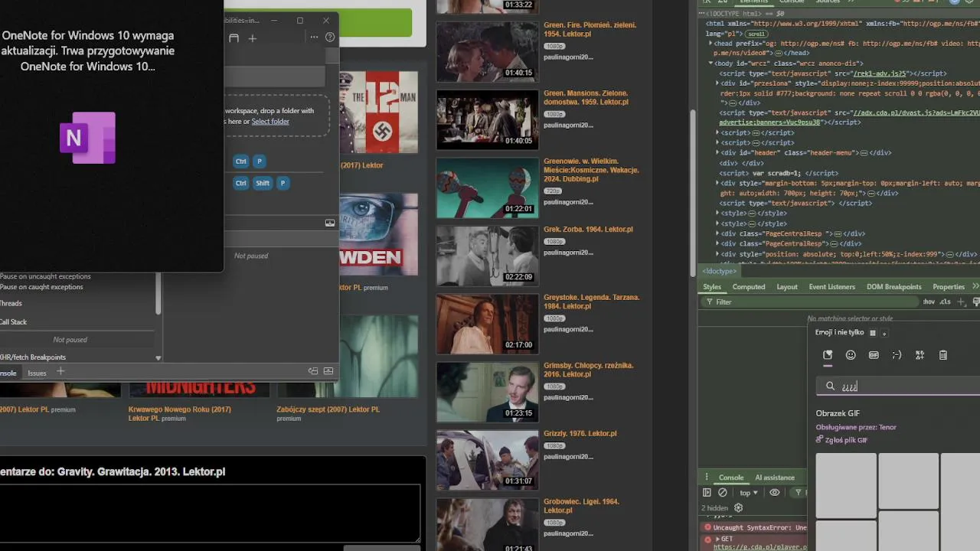Open the AI assistance drawer tab
This screenshot has height=551, width=980.
[775, 478]
